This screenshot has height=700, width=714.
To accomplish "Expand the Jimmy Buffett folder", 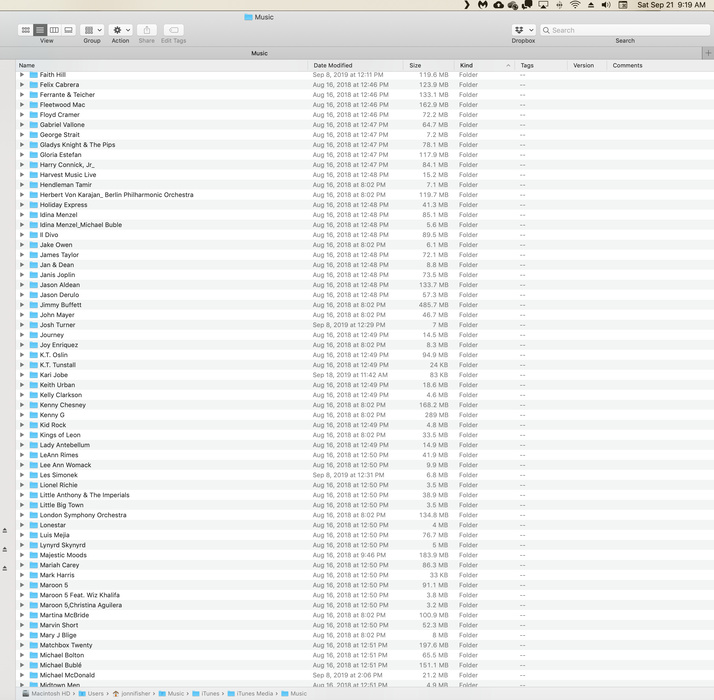I will click(22, 305).
